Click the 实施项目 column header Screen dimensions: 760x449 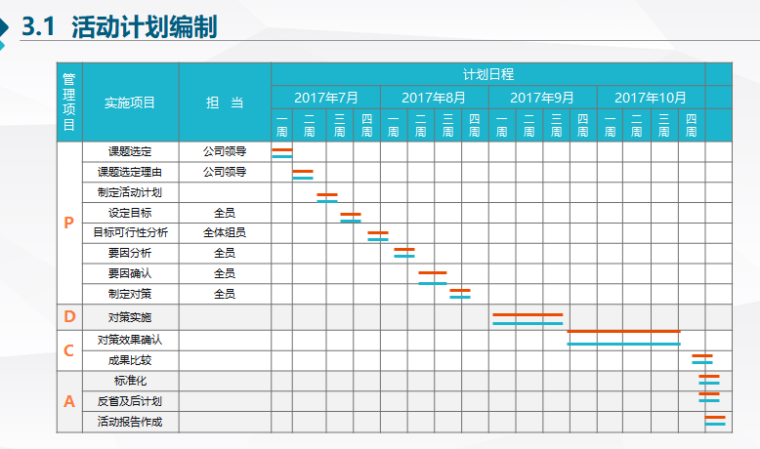[130, 103]
